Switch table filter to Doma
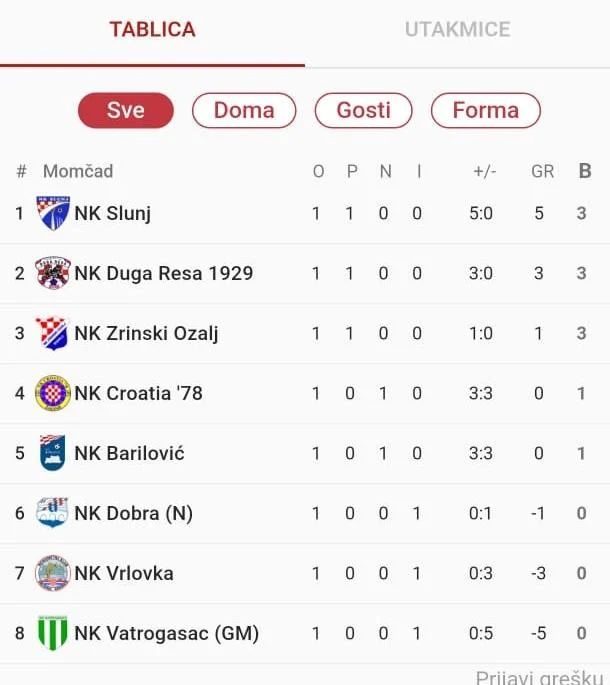The image size is (610, 685). point(244,110)
